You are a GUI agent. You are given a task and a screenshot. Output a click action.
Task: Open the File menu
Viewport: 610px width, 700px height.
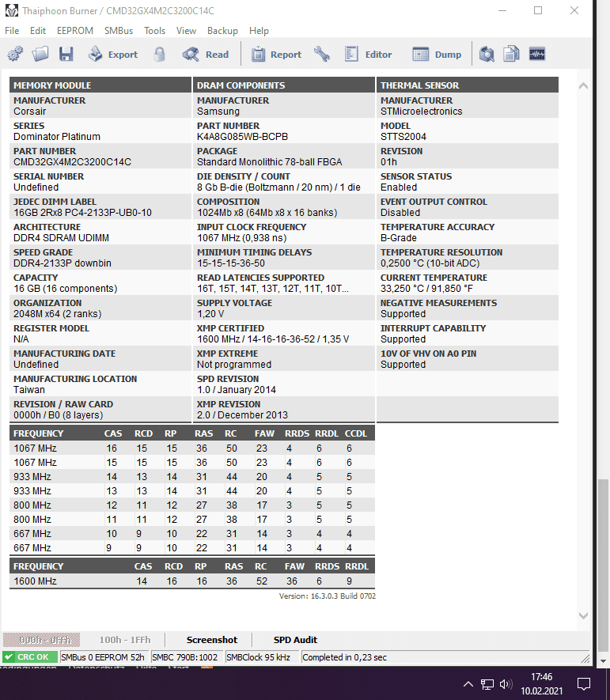point(12,31)
